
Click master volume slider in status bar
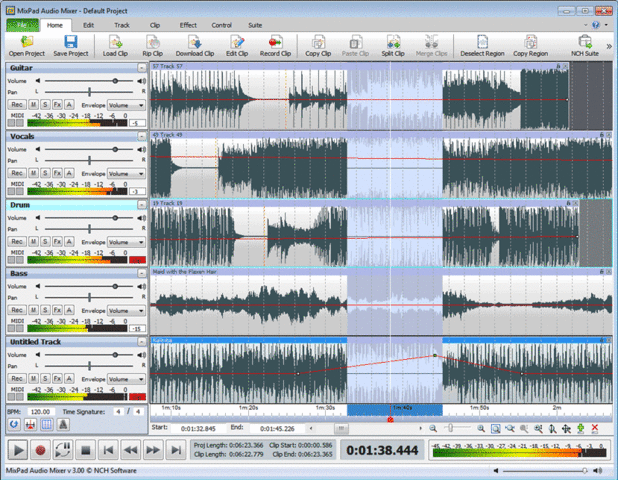[x=545, y=471]
